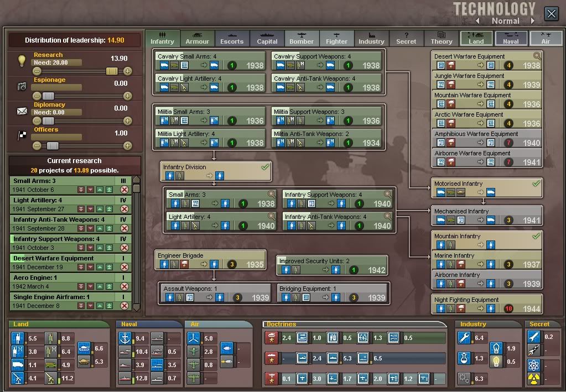This screenshot has height=392, width=566.
Task: Switch to the Escorts tab
Action: [232, 38]
